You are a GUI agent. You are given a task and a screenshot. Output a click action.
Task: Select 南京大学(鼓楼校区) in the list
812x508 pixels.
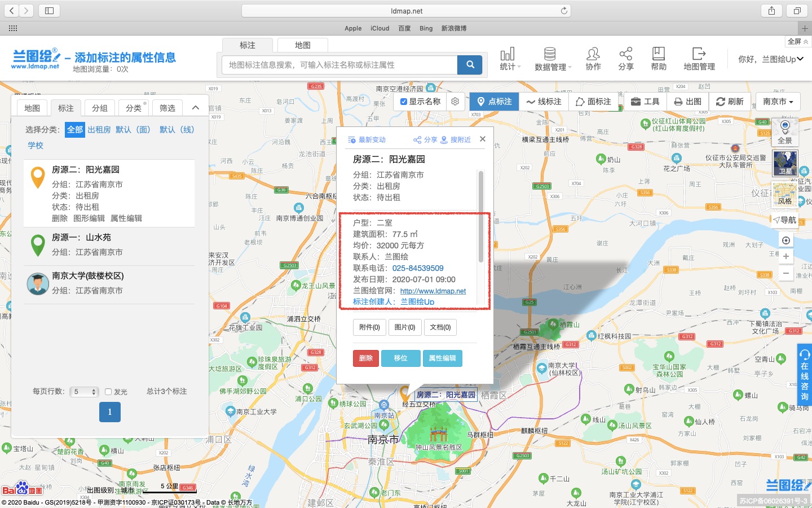tap(109, 283)
